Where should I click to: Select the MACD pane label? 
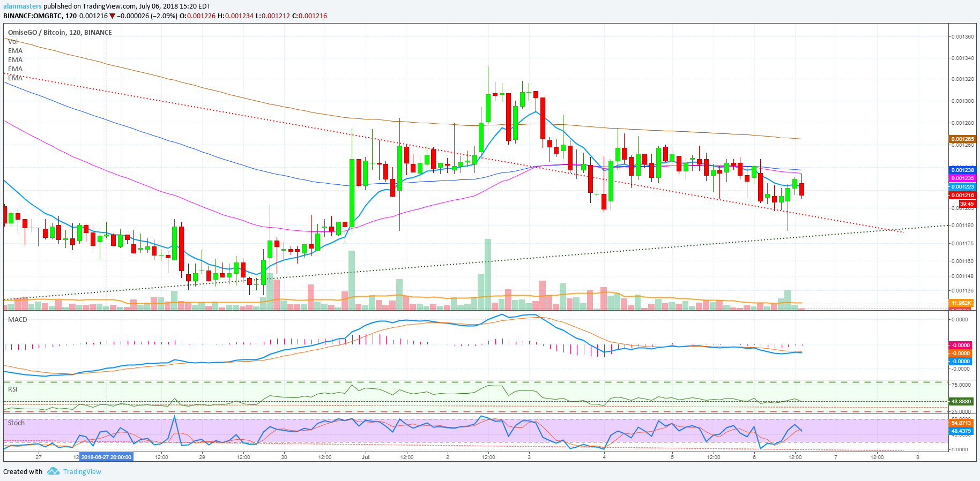(18, 319)
